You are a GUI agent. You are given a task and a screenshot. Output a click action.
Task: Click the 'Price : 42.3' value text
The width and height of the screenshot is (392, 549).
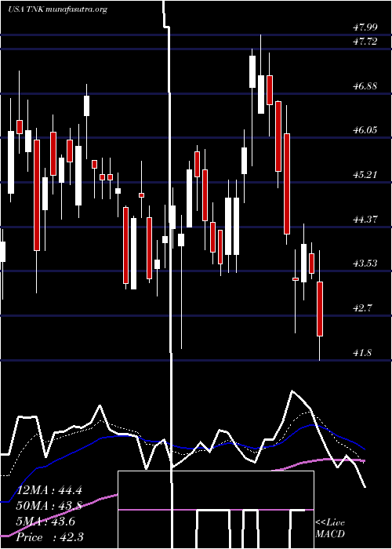click(49, 537)
